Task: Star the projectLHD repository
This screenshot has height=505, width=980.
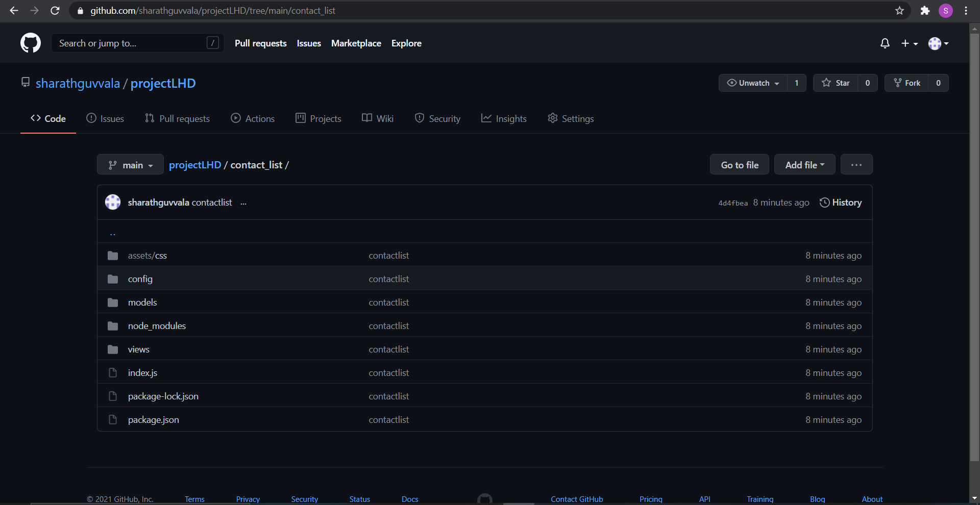Action: point(836,83)
